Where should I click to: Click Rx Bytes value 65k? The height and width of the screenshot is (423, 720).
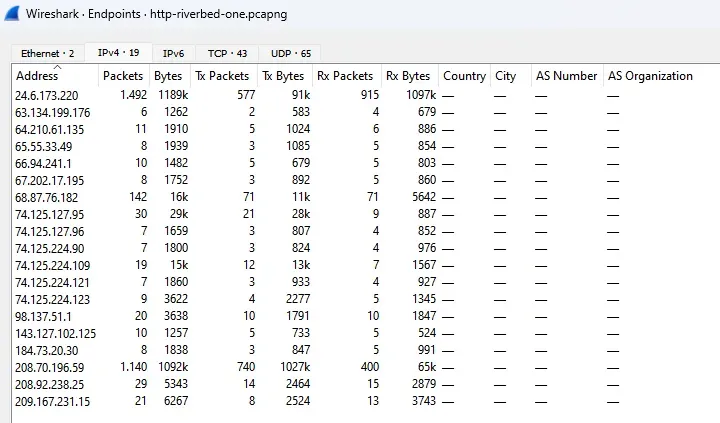427,367
